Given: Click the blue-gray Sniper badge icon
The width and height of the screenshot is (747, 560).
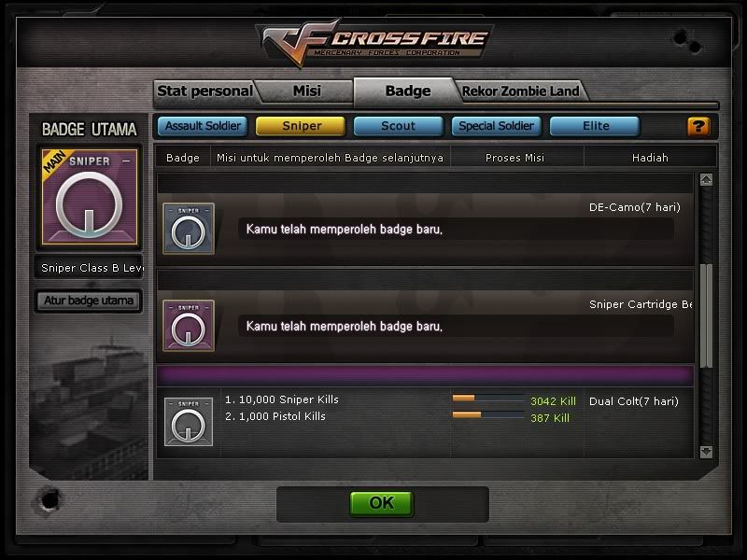Looking at the screenshot, I should [x=189, y=229].
